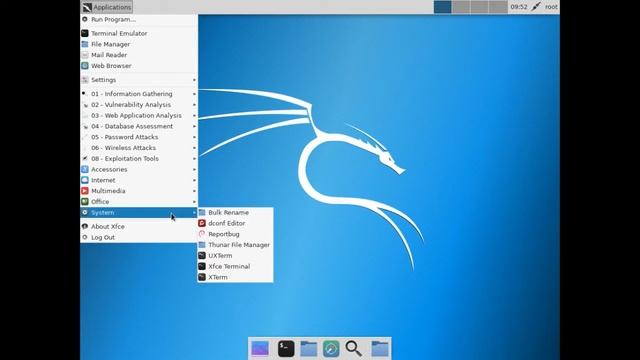Switch to the fourth workspace in the pager
The width and height of the screenshot is (640, 360).
click(x=498, y=7)
